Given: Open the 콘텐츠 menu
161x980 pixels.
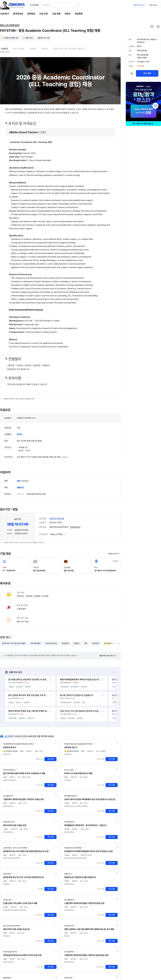Looking at the screenshot, I should click(x=68, y=14).
